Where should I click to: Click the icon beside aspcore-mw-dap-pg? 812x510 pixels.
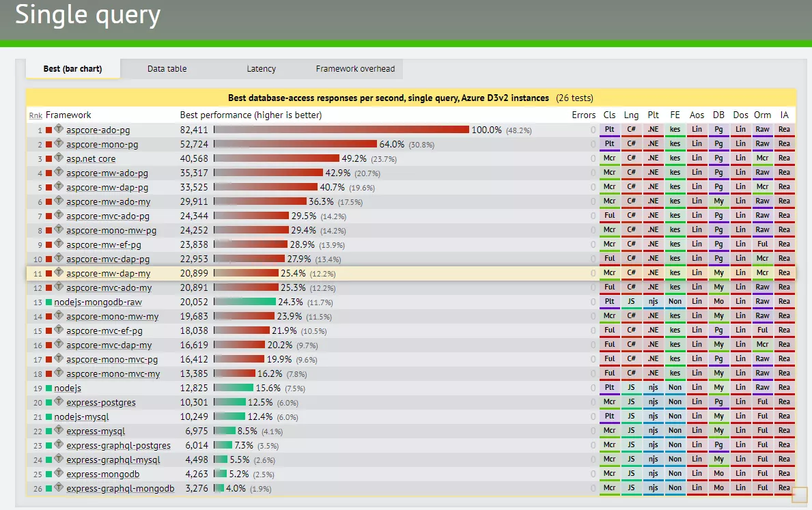tap(59, 186)
